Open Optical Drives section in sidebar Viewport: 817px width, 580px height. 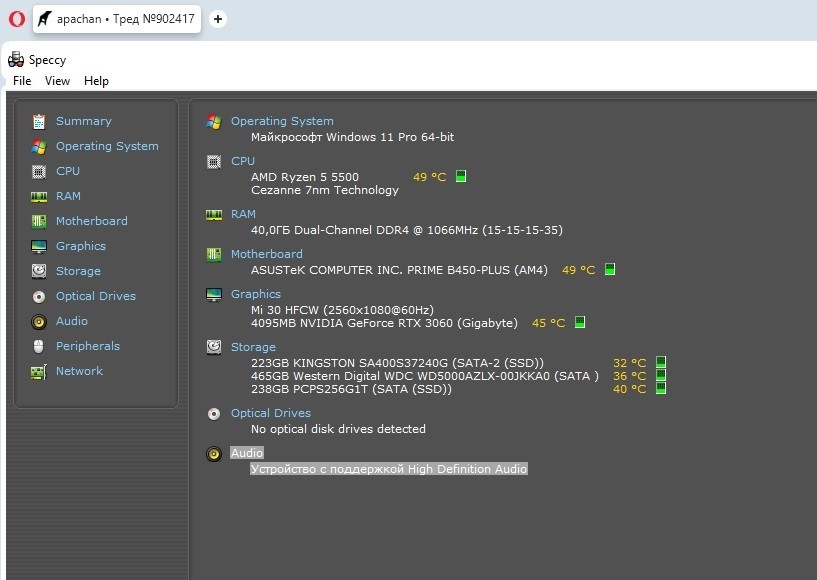pyautogui.click(x=95, y=296)
